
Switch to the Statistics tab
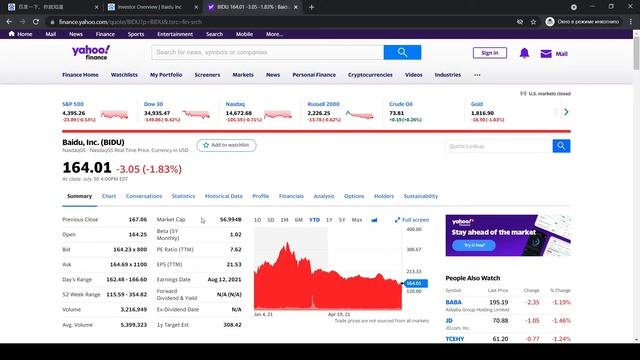[183, 196]
